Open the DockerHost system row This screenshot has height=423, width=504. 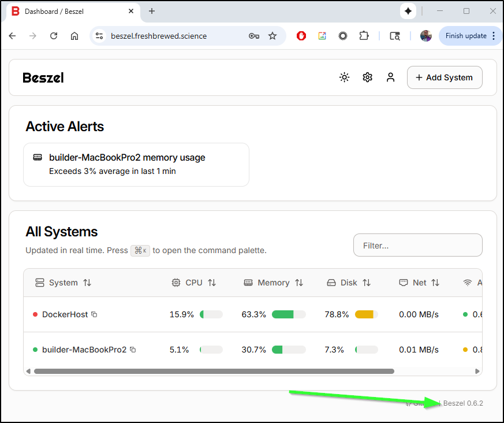[65, 314]
